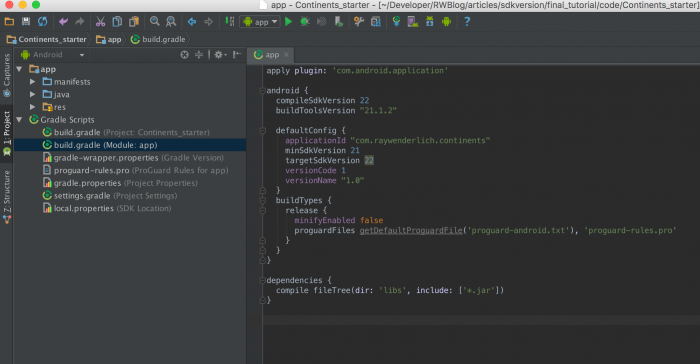The height and width of the screenshot is (364, 700).
Task: Click the Save All disk icon
Action: coord(26,21)
